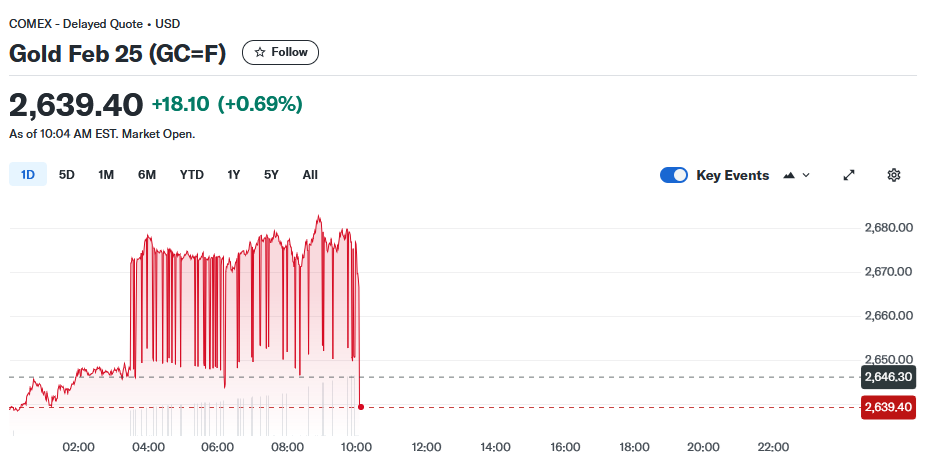Click the 2,646.30 previous close label
Viewport: 932px width, 466px height.
pyautogui.click(x=888, y=377)
